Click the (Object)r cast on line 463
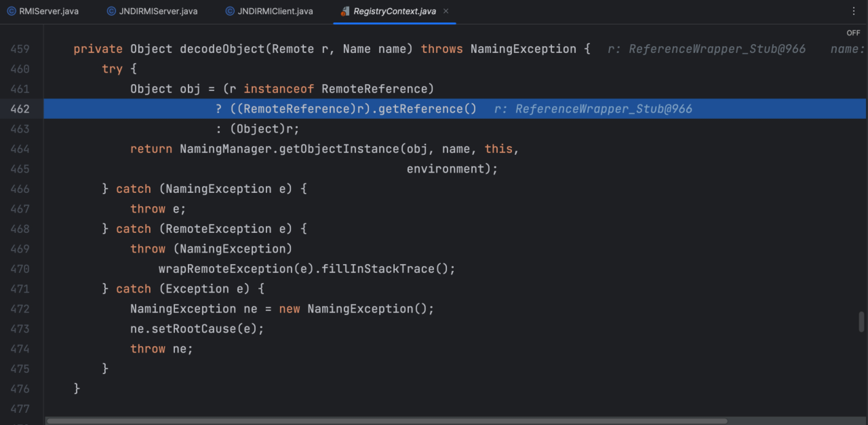The width and height of the screenshot is (868, 425). coord(261,129)
